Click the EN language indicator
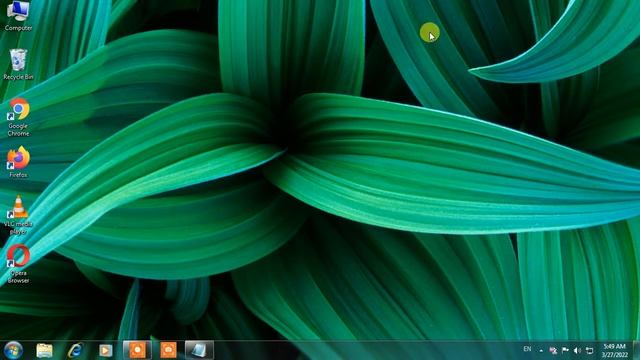640x360 pixels. [527, 349]
